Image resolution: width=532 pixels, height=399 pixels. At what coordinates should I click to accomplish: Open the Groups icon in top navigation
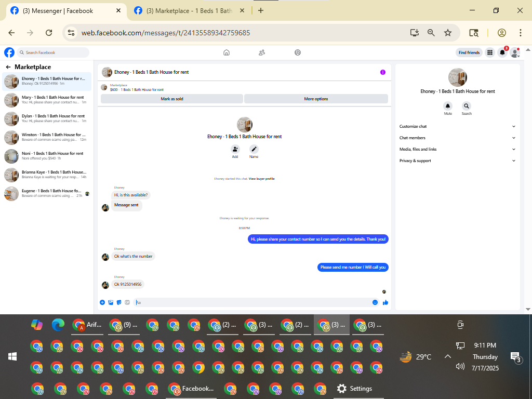pos(298,52)
